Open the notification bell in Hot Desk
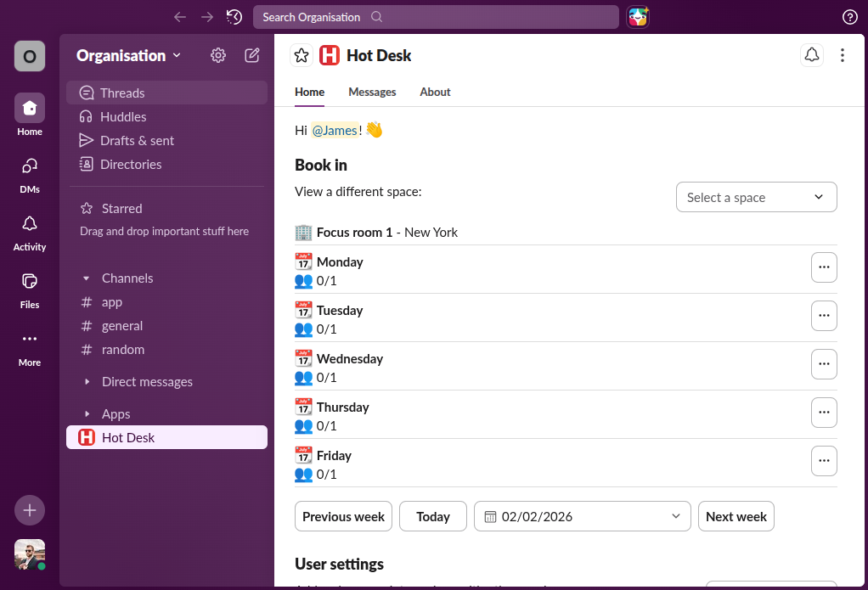 (x=811, y=54)
